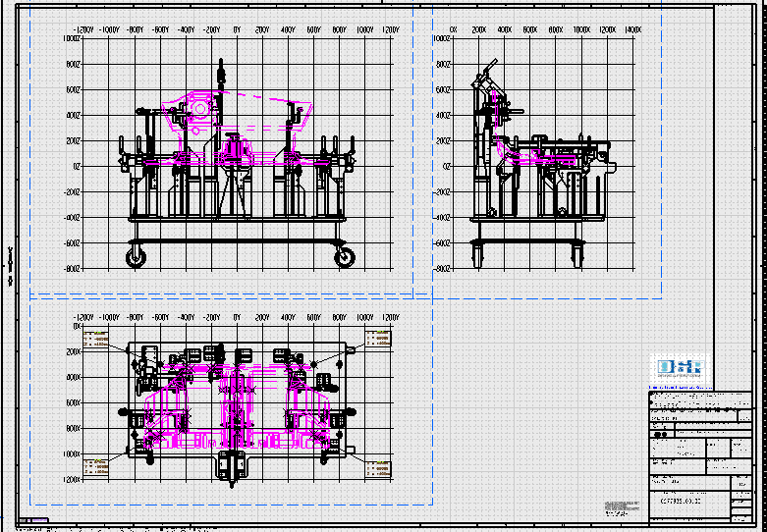Click the 0Y label above plan view
This screenshot has width=767, height=532.
click(238, 318)
